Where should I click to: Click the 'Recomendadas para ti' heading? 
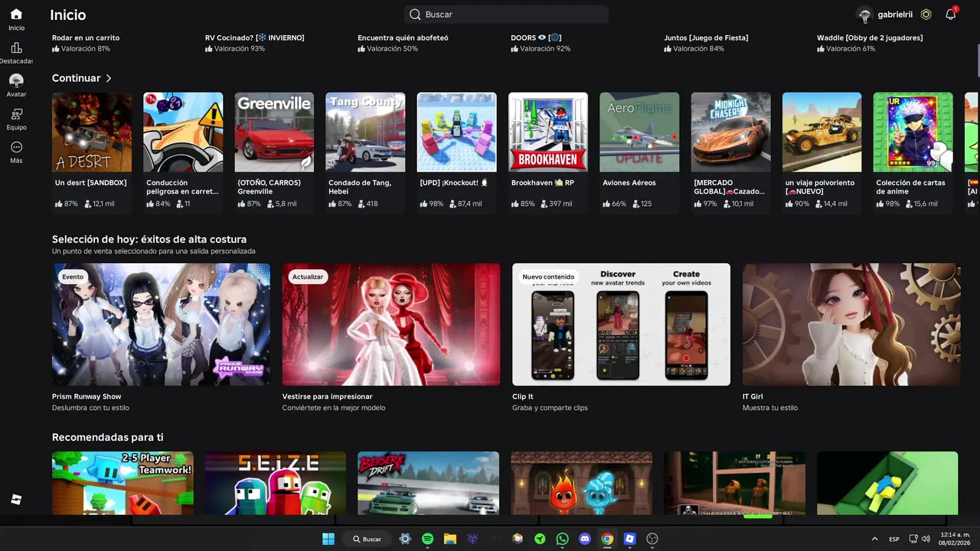pyautogui.click(x=107, y=437)
